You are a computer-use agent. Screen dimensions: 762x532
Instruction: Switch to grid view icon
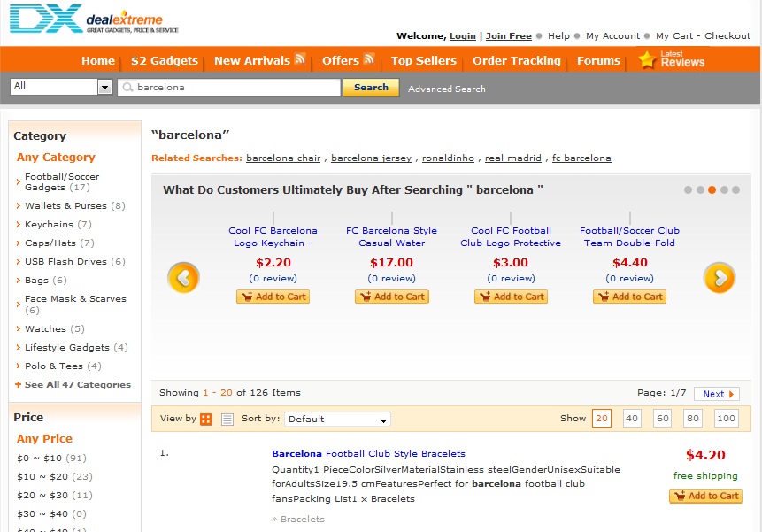click(x=206, y=419)
